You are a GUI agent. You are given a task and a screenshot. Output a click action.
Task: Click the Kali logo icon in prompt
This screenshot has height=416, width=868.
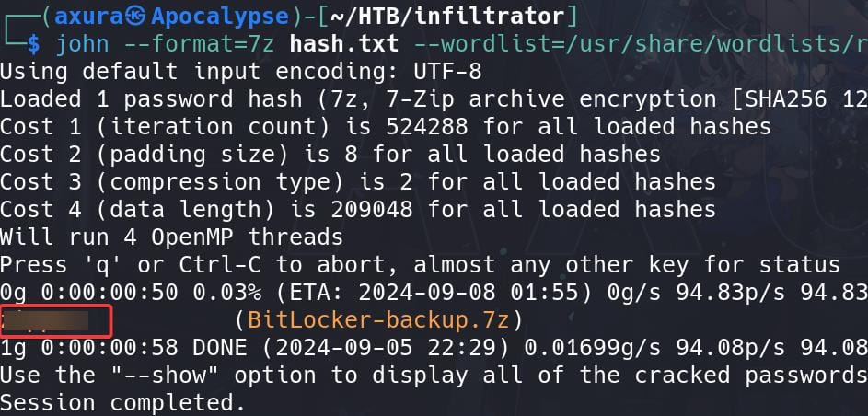tap(137, 17)
